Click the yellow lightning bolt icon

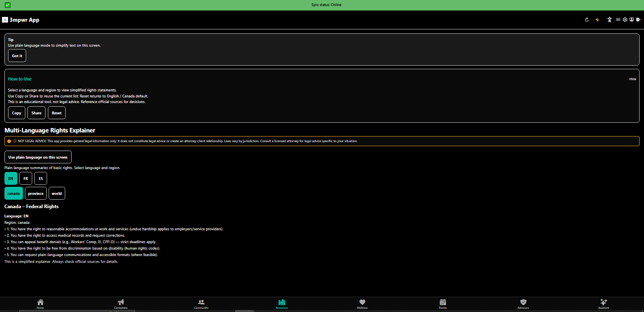(x=597, y=20)
